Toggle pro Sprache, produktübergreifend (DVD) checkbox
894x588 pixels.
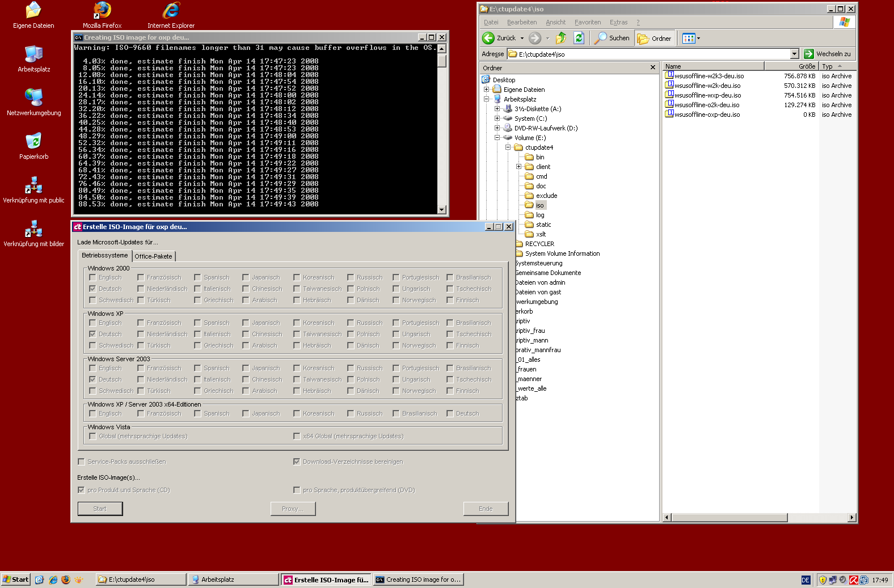tap(297, 490)
